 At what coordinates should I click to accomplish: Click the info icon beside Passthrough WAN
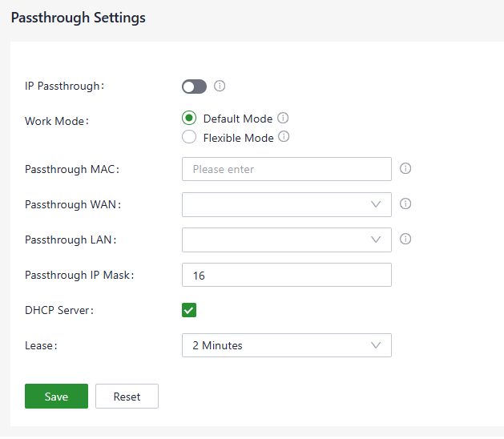coord(405,204)
